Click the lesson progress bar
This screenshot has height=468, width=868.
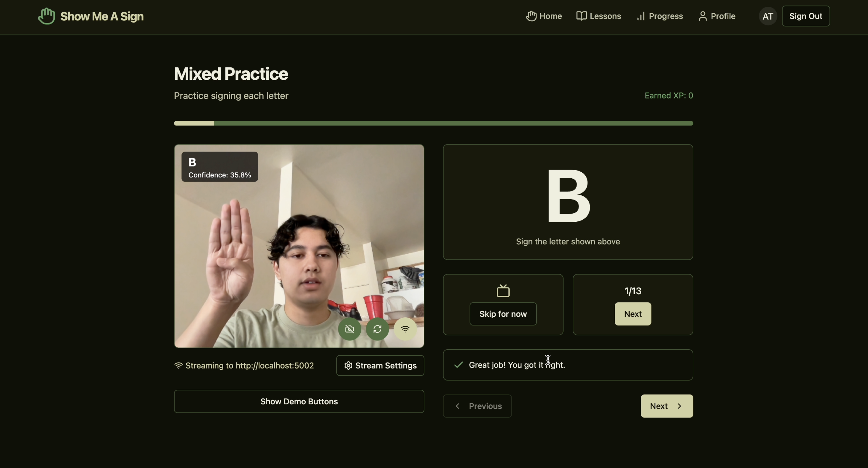pos(433,123)
